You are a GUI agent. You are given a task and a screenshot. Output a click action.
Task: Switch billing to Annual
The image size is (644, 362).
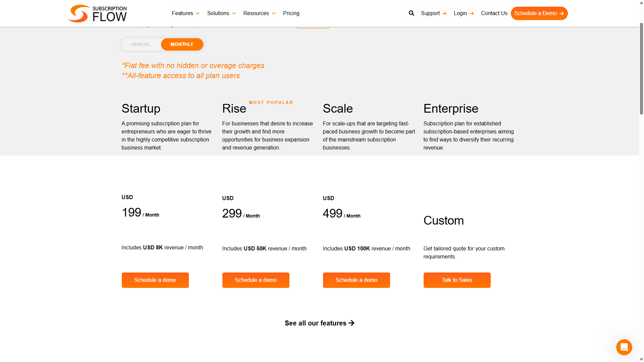pyautogui.click(x=141, y=44)
